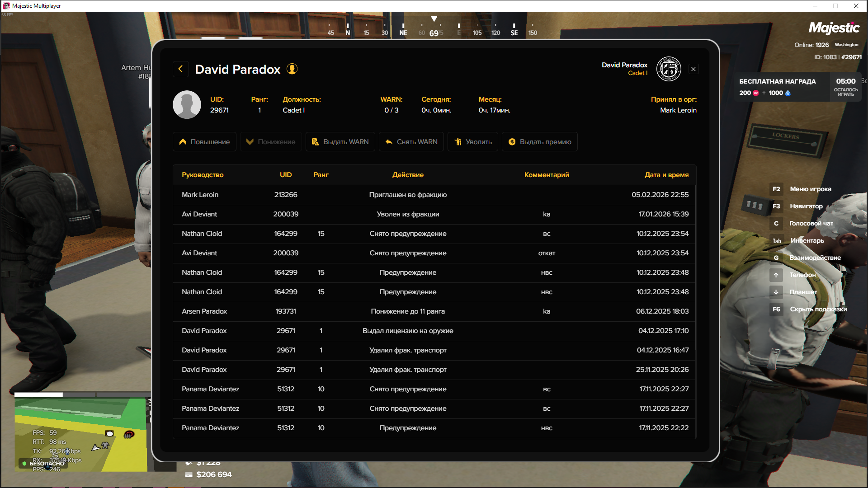The image size is (868, 488).
Task: Click Выдать премию bonus button
Action: coord(539,142)
